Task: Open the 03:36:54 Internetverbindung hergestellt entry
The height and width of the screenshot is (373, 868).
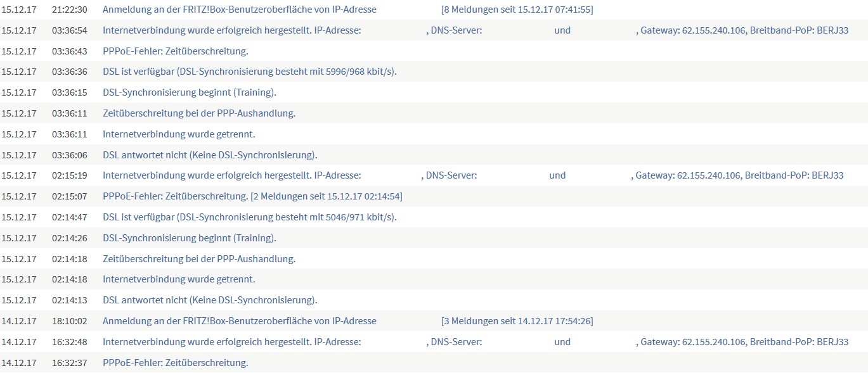Action: pos(231,30)
